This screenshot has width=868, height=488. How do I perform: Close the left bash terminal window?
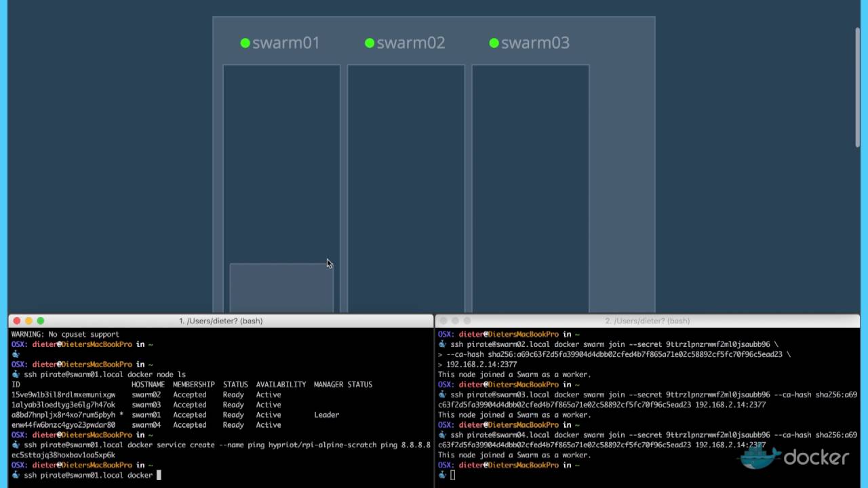tap(17, 321)
